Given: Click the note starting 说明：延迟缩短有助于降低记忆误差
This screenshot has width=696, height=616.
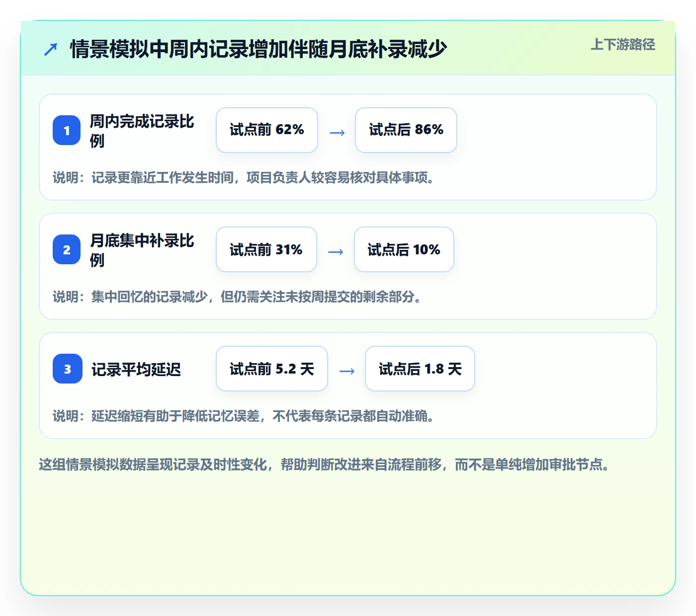Looking at the screenshot, I should [x=244, y=416].
